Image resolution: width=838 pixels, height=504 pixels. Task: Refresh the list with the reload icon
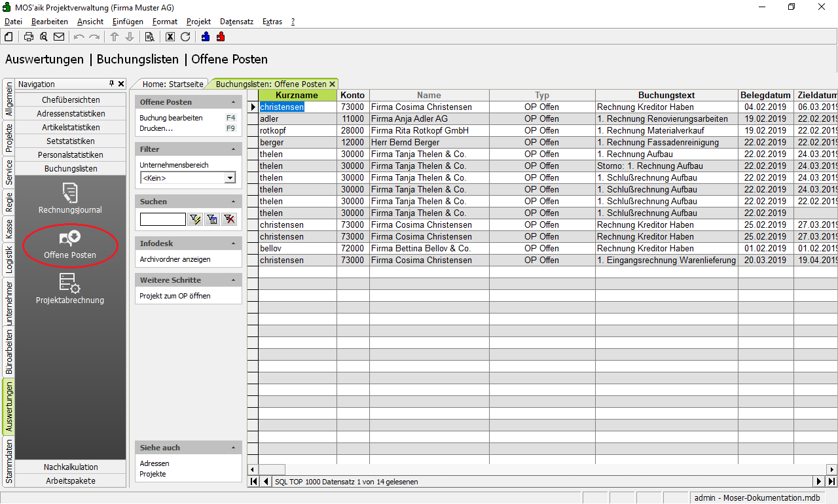(x=185, y=37)
